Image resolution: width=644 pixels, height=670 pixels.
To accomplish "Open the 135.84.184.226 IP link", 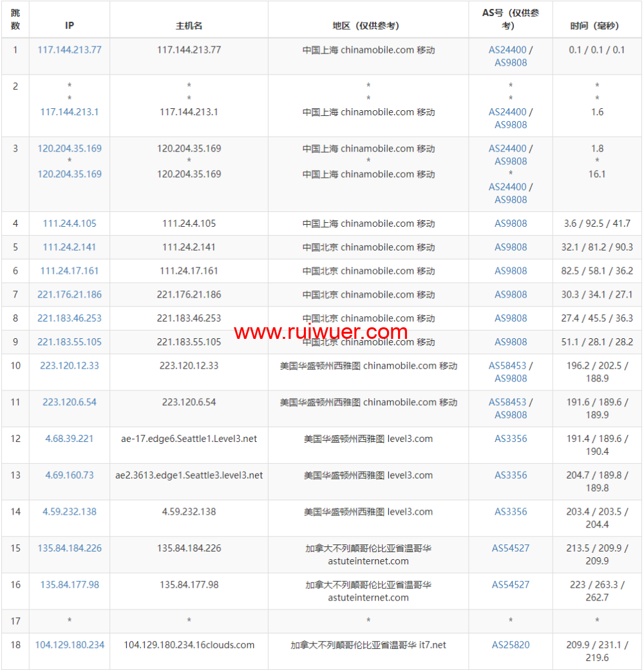I will 70,548.
